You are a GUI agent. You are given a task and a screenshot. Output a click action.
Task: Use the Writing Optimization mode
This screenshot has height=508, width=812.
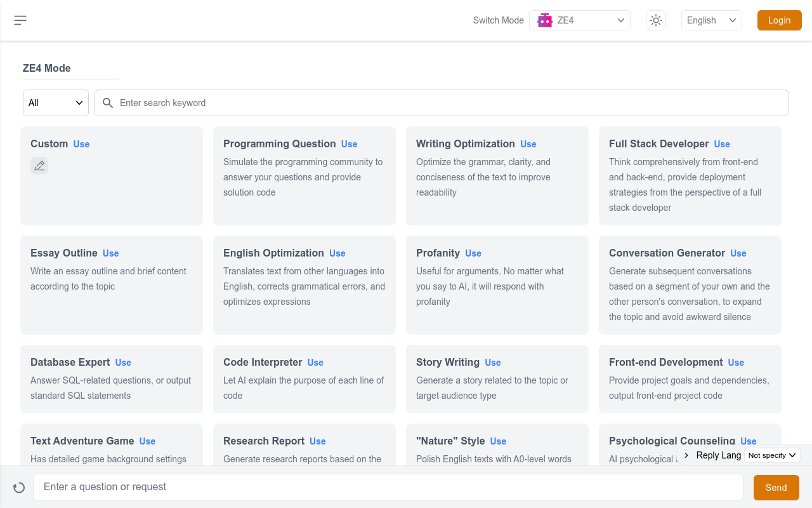pos(528,144)
